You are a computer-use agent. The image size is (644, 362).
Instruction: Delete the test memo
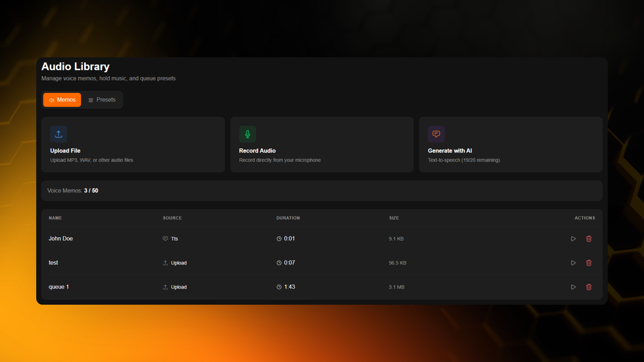click(x=589, y=263)
